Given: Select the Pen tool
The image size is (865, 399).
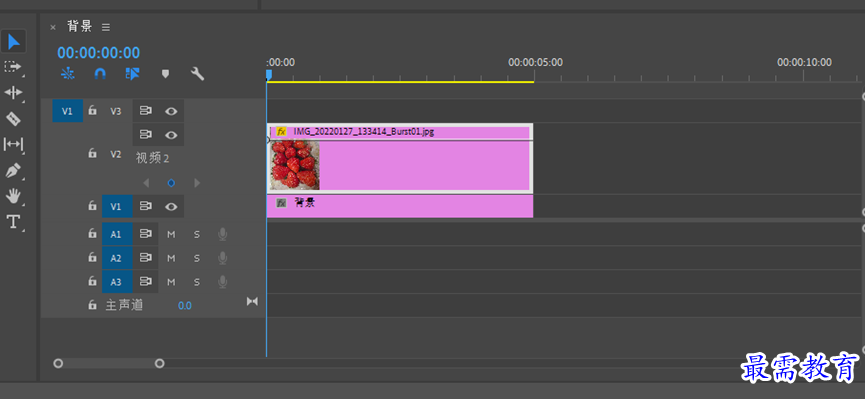Looking at the screenshot, I should click(x=13, y=170).
